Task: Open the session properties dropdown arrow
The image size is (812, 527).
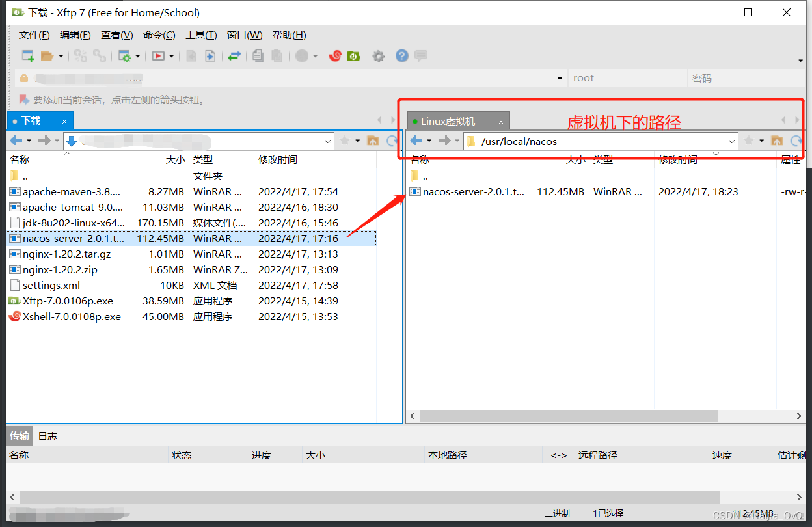Action: 138,57
